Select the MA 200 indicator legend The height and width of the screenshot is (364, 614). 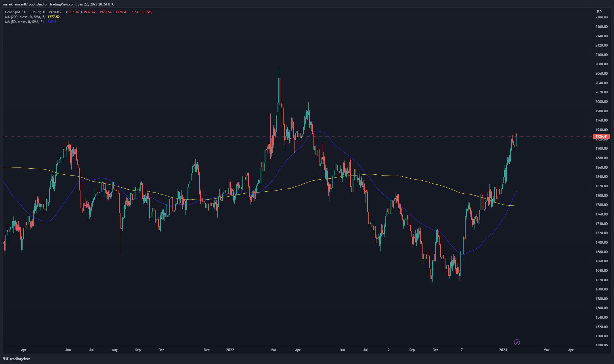click(25, 17)
